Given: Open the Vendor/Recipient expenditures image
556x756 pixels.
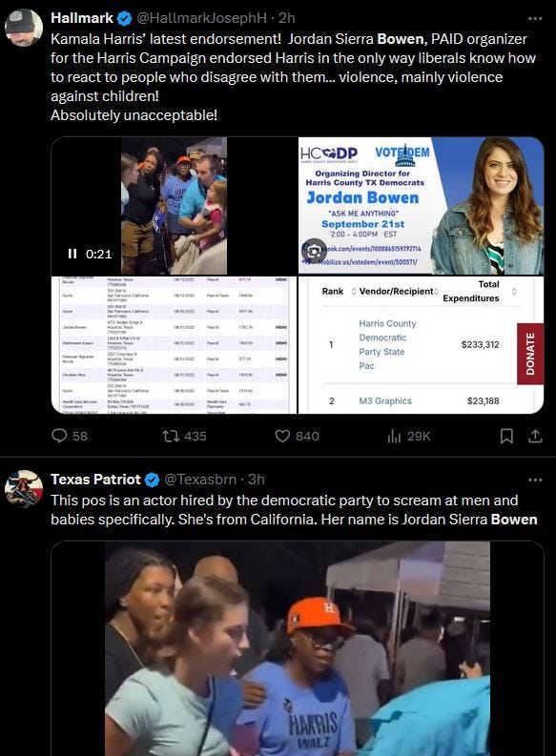Looking at the screenshot, I should 421,345.
